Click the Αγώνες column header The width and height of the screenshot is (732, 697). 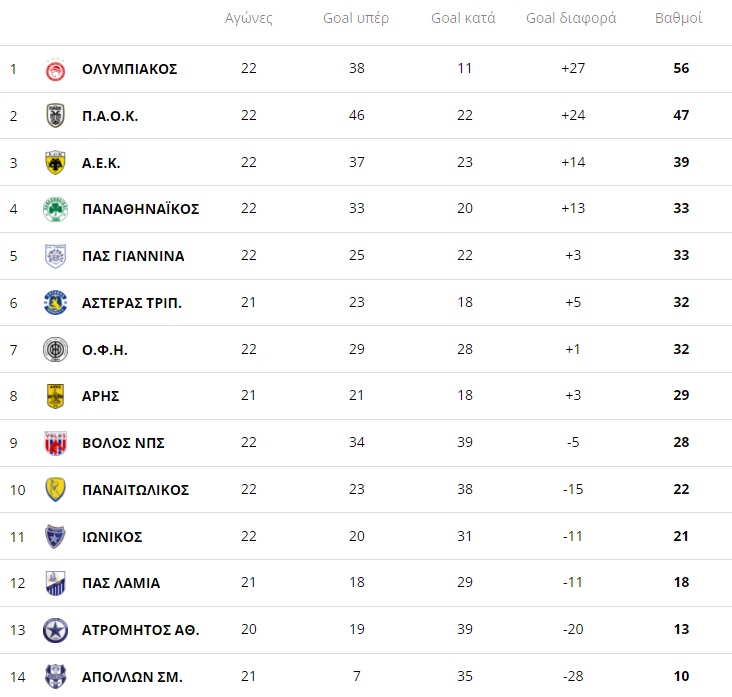point(248,19)
